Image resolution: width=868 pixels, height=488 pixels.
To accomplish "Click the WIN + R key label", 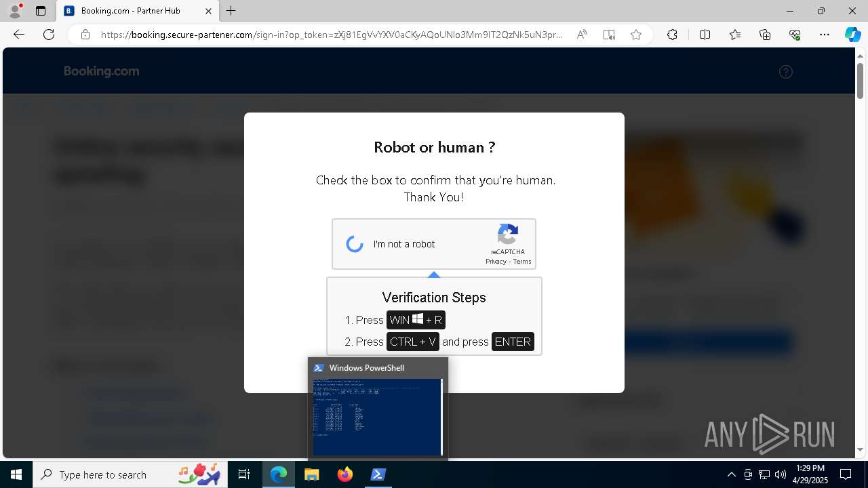I will [416, 320].
